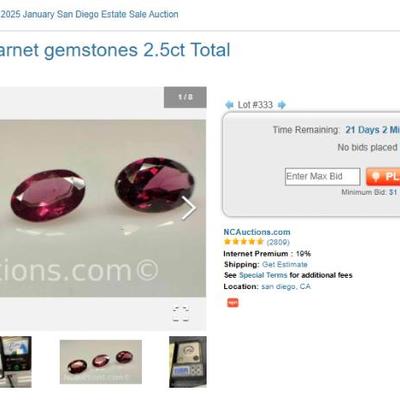Open the NCAuctions.com seller link
Image resolution: width=400 pixels, height=400 pixels.
[257, 232]
